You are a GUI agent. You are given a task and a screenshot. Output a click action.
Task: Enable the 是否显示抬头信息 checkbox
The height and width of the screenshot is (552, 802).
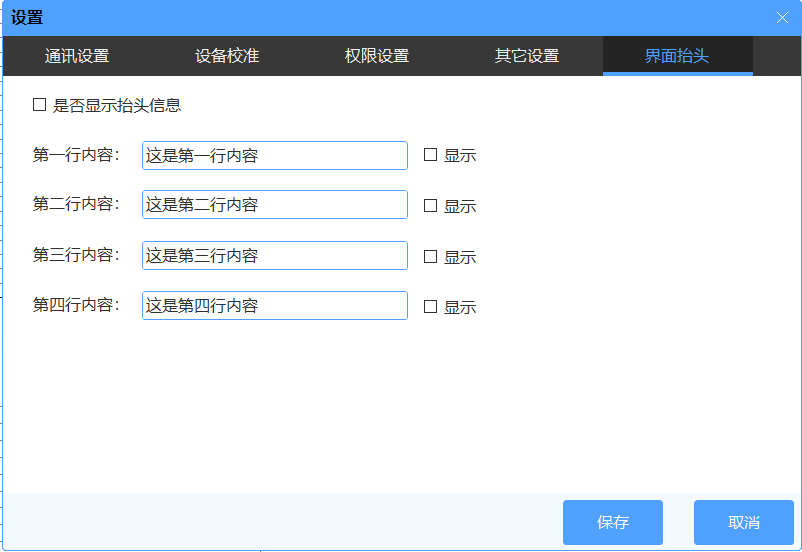pyautogui.click(x=40, y=105)
